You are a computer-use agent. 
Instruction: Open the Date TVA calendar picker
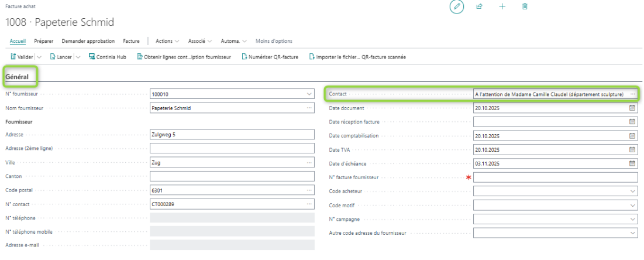pyautogui.click(x=632, y=149)
